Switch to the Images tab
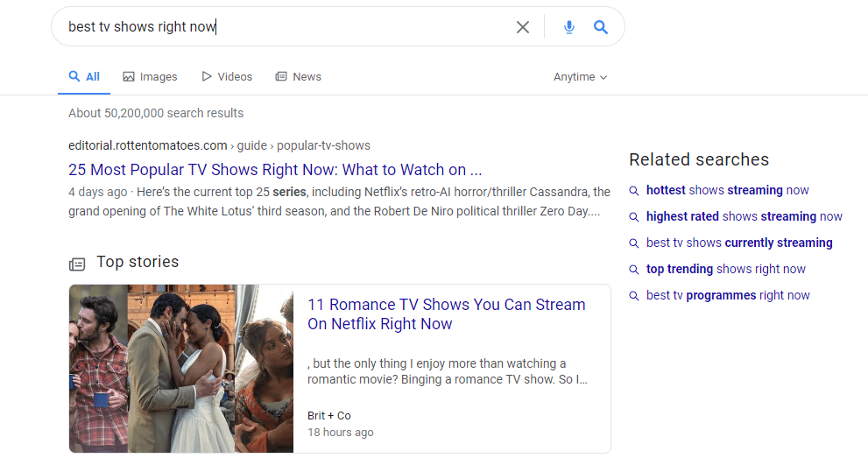Viewport: 868px width, 458px height. (x=150, y=77)
